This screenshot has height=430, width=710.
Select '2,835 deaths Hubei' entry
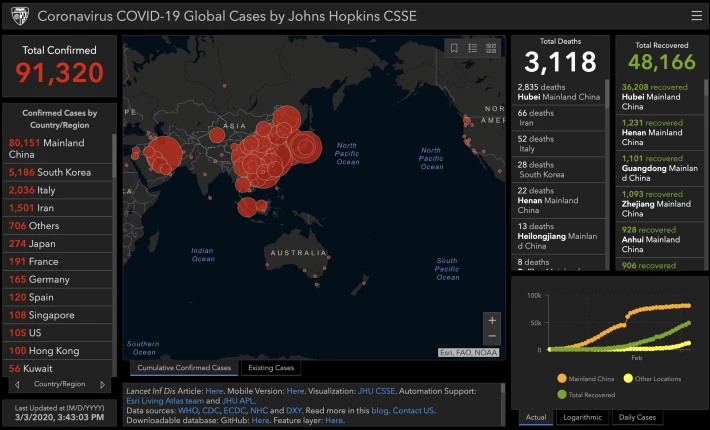(x=558, y=92)
